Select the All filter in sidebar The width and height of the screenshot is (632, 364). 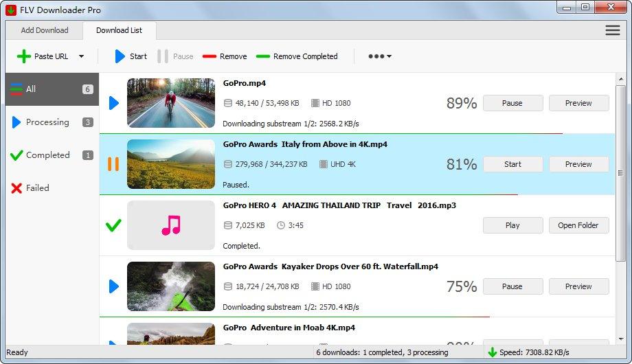pos(52,89)
